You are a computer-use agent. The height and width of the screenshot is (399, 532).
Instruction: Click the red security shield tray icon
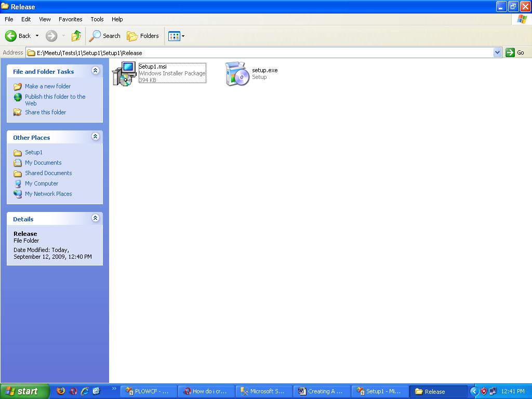[484, 391]
